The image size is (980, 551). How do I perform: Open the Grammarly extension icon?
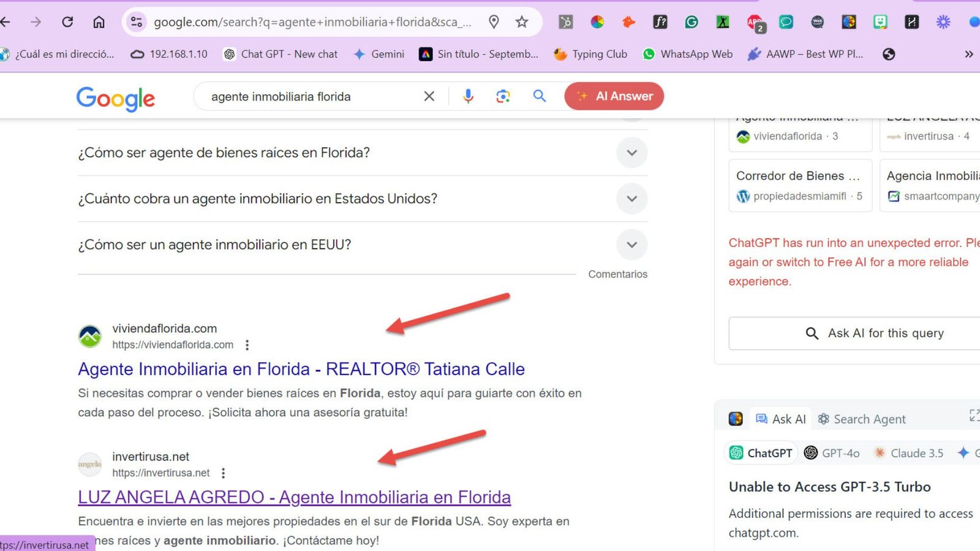[x=691, y=21]
